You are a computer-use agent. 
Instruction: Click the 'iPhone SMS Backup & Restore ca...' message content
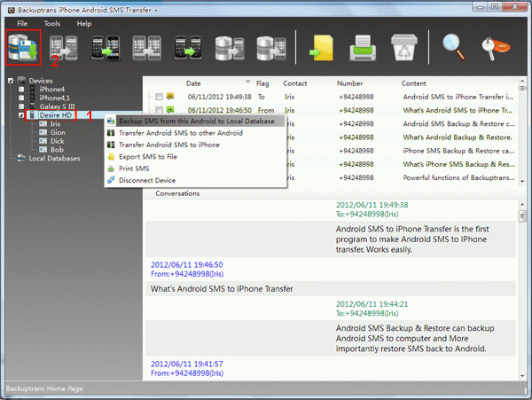click(458, 151)
